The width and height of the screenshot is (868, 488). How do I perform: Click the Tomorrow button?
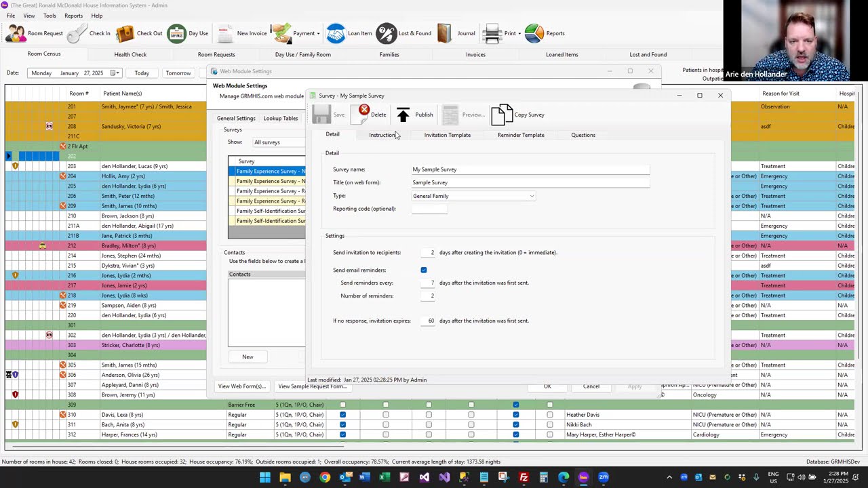[x=178, y=73]
